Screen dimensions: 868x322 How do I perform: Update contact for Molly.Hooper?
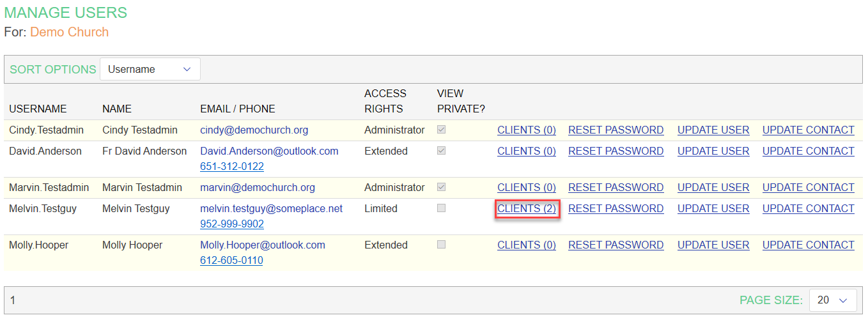(808, 245)
